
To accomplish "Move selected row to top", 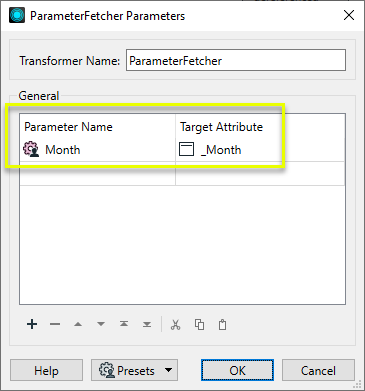I will (124, 324).
